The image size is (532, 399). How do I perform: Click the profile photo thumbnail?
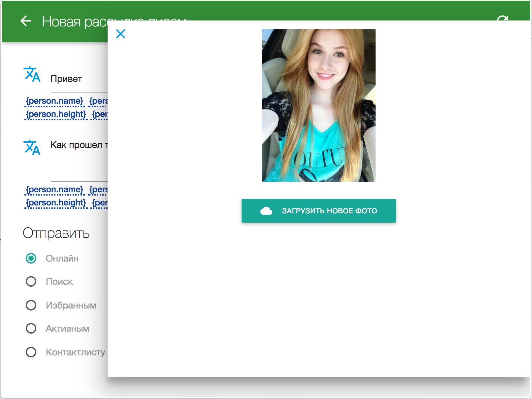[x=319, y=105]
